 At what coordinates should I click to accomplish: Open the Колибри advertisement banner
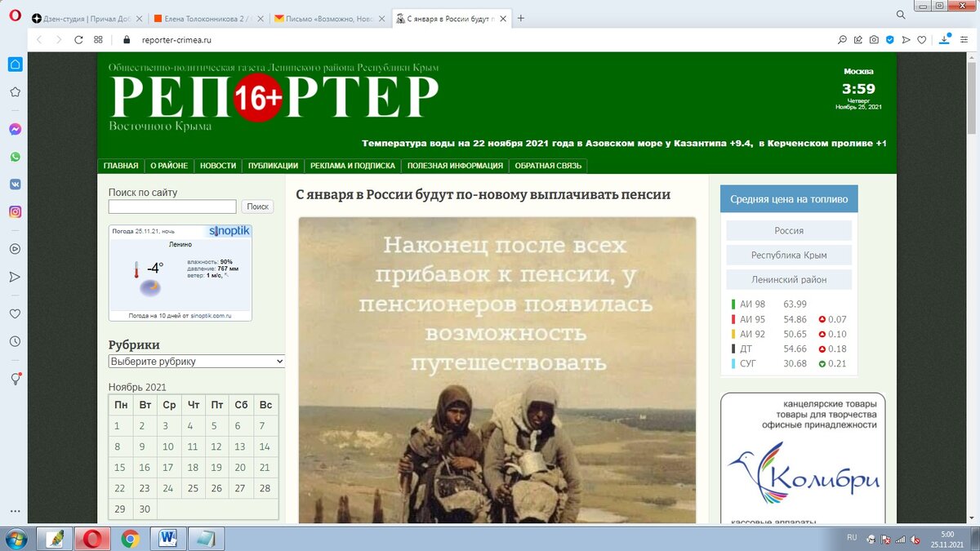(803, 458)
